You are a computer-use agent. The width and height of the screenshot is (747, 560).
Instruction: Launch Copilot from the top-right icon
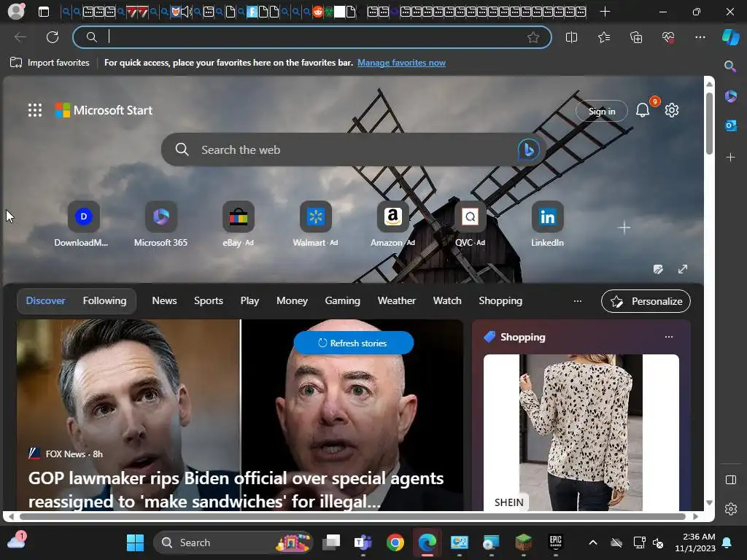(x=730, y=37)
